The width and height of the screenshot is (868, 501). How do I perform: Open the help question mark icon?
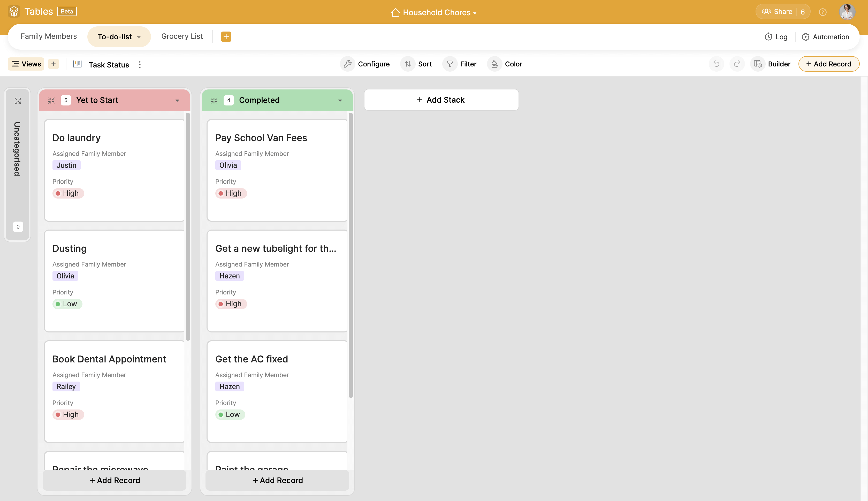823,12
